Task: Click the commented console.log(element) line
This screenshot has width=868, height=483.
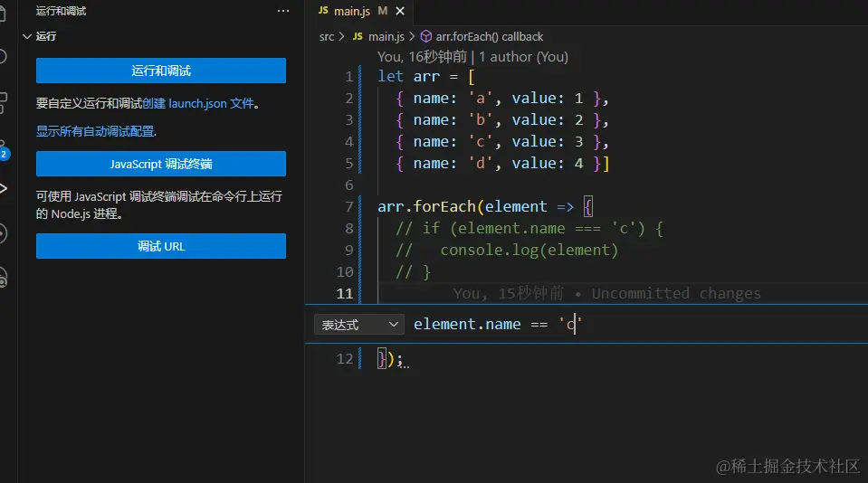Action: coord(507,250)
